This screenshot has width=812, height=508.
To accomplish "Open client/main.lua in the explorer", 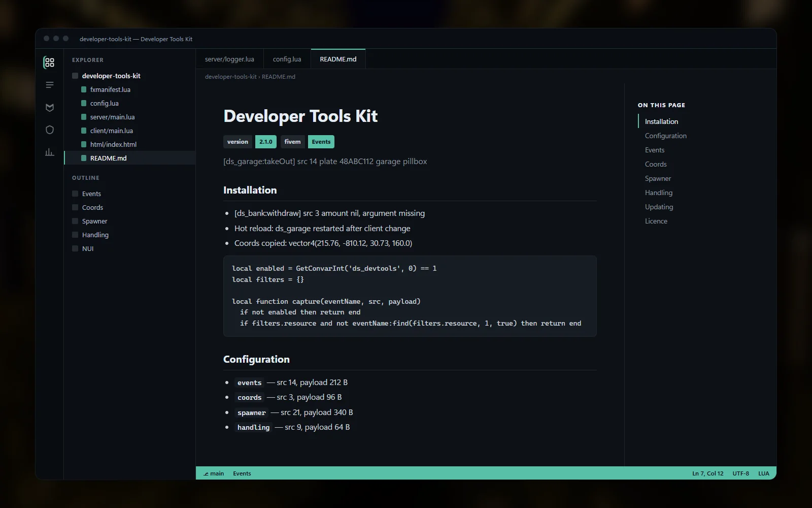I will pyautogui.click(x=130, y=131).
